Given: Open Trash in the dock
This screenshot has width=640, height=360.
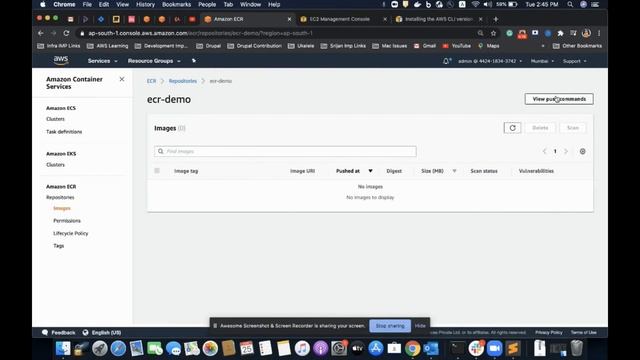Looking at the screenshot, I should 576,348.
